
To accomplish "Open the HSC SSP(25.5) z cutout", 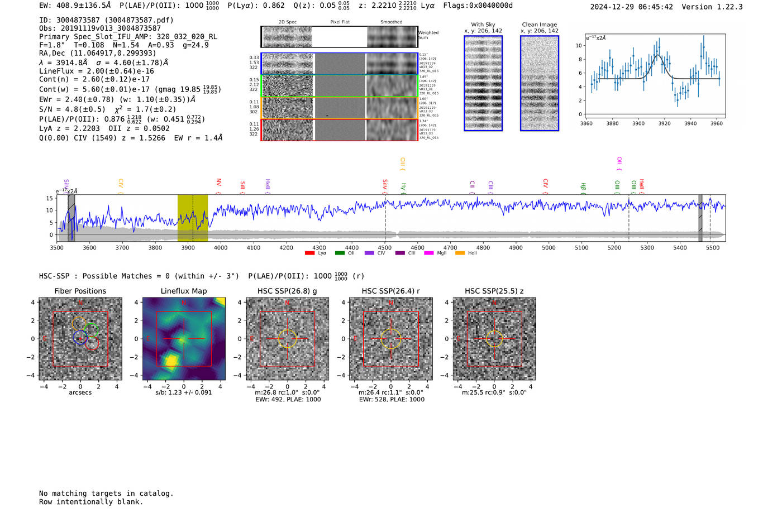I will coord(494,339).
